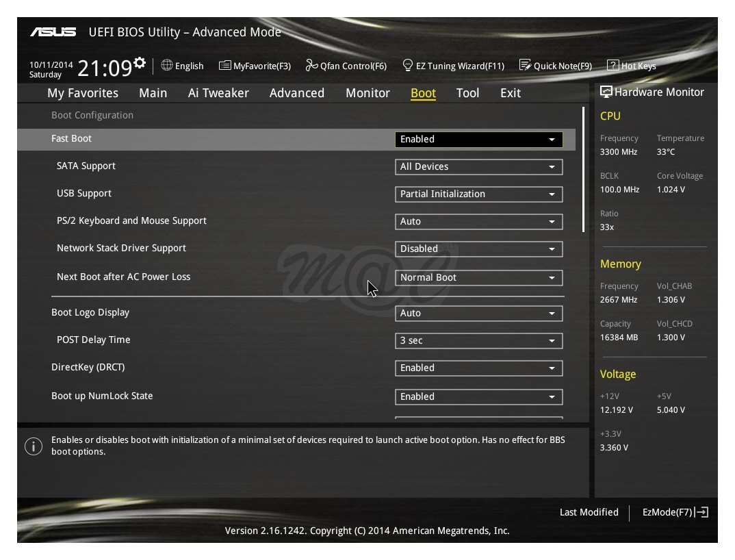This screenshot has height=560, width=735.
Task: Click the MyFavorite list icon
Action: [x=225, y=65]
